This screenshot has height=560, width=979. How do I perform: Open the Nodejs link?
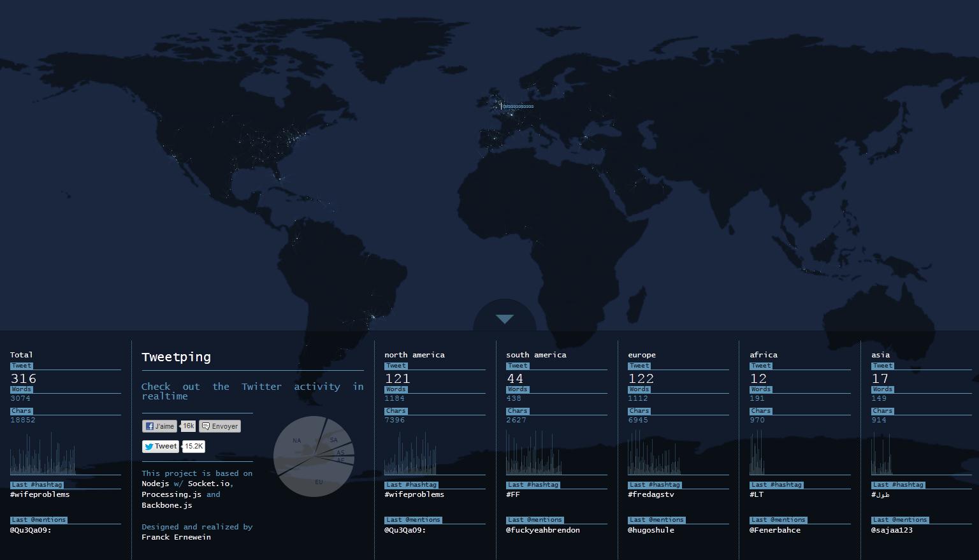coord(156,484)
